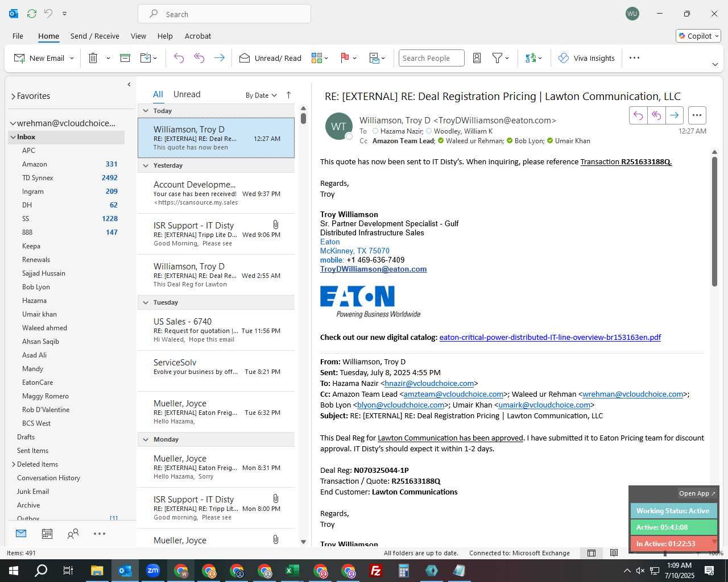Open the View ribbon tab

[x=138, y=36]
